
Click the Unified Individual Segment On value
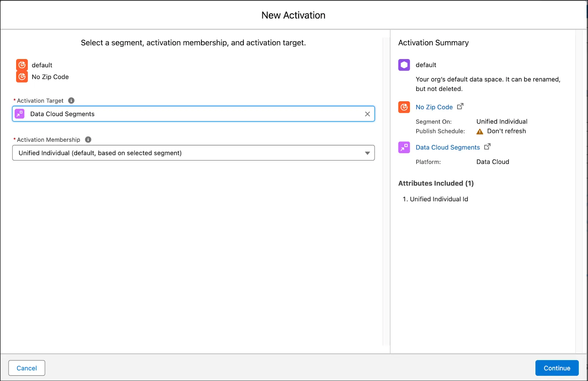(x=502, y=121)
